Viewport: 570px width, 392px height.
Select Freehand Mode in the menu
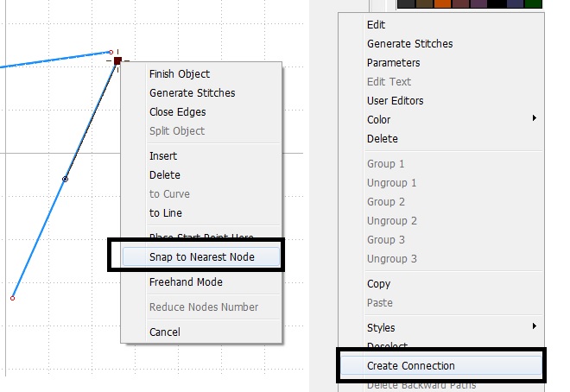click(186, 282)
